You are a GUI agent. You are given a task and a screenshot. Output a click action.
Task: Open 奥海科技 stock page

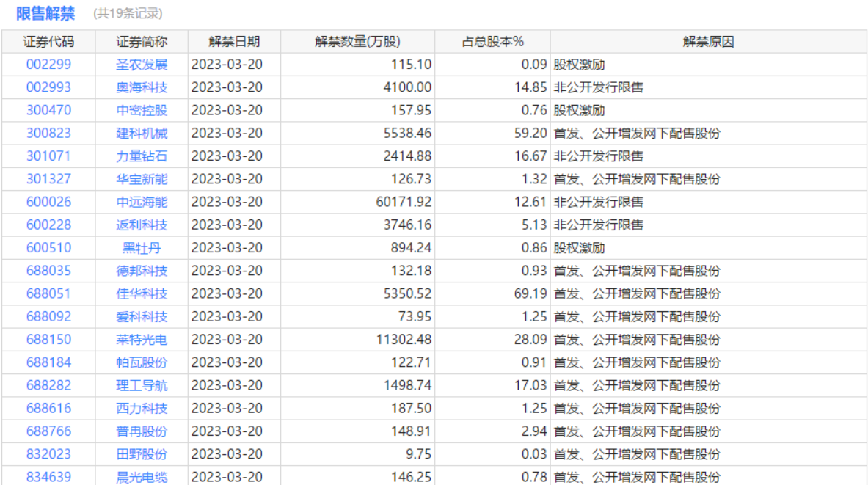click(142, 87)
